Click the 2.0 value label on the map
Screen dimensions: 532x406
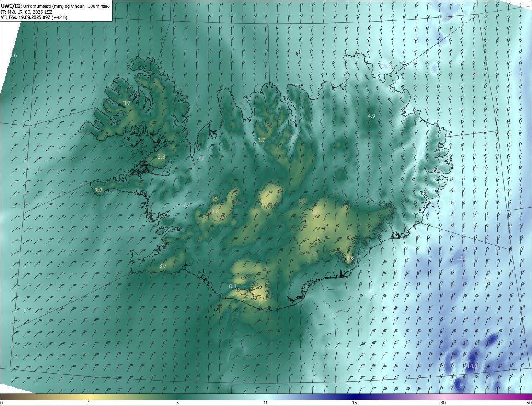[x=315, y=212]
